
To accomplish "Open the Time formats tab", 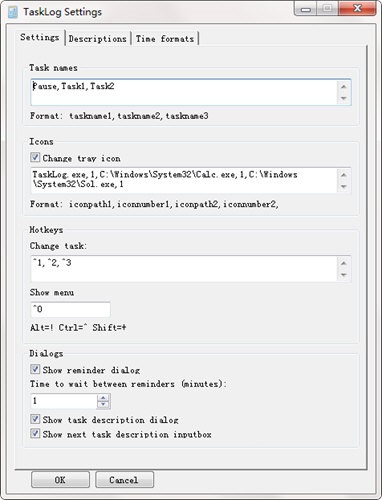I will tap(165, 39).
